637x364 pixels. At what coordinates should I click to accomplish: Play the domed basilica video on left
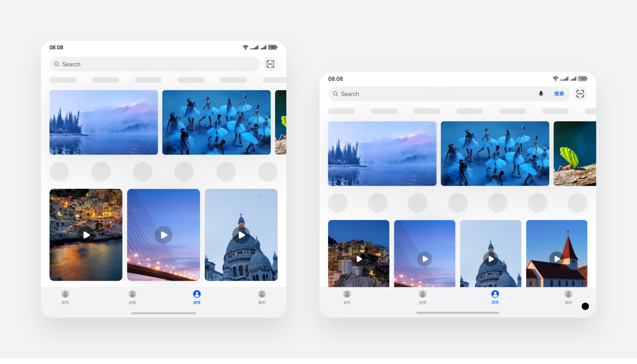(x=241, y=235)
